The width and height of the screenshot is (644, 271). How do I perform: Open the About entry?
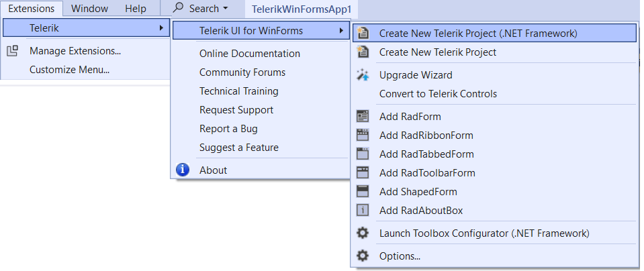(261, 170)
